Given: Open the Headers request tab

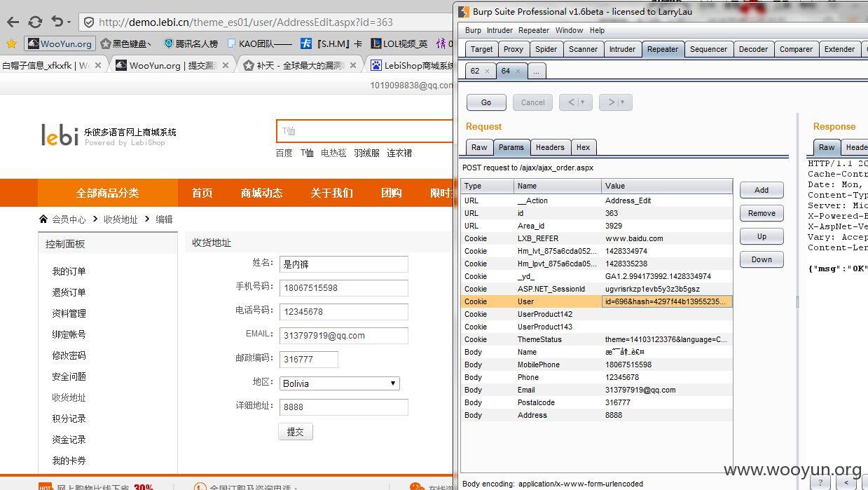Looking at the screenshot, I should point(550,147).
